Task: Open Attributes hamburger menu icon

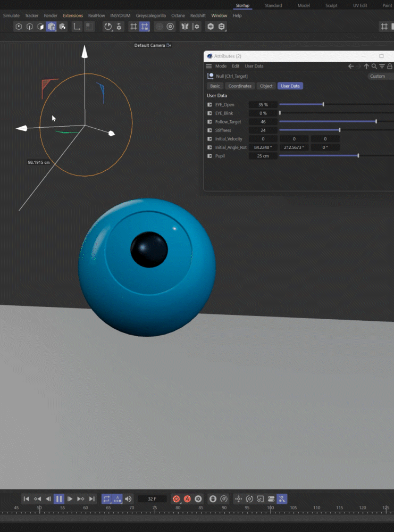Action: (x=209, y=66)
